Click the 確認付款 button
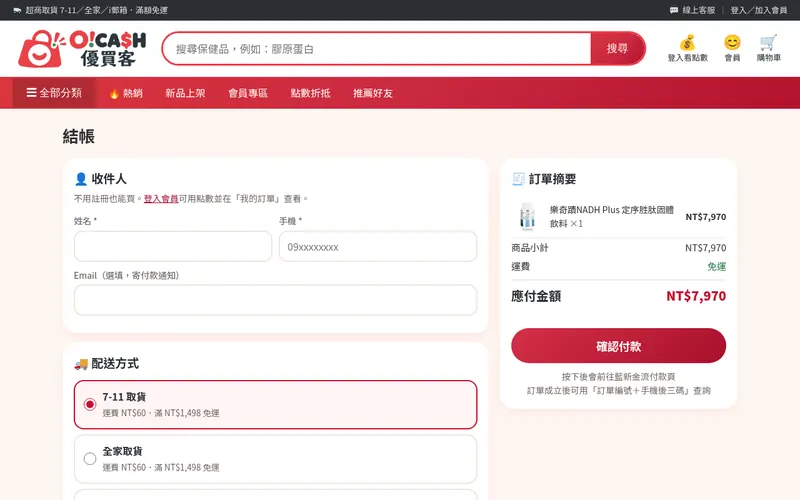800x500 pixels. tap(618, 346)
